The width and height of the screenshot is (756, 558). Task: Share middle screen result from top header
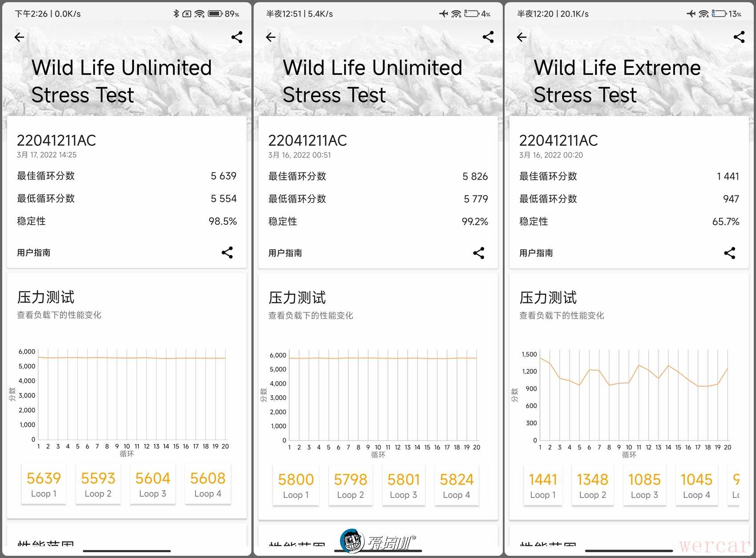488,37
